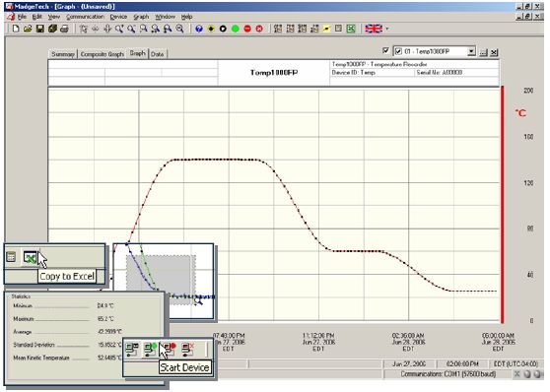Save with the floppy disk icon
This screenshot has width=550, height=392.
(x=40, y=29)
